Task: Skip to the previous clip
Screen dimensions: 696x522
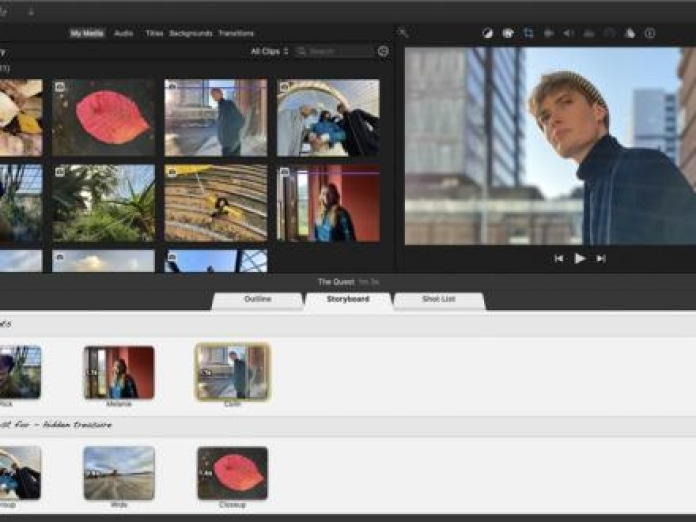Action: [559, 258]
